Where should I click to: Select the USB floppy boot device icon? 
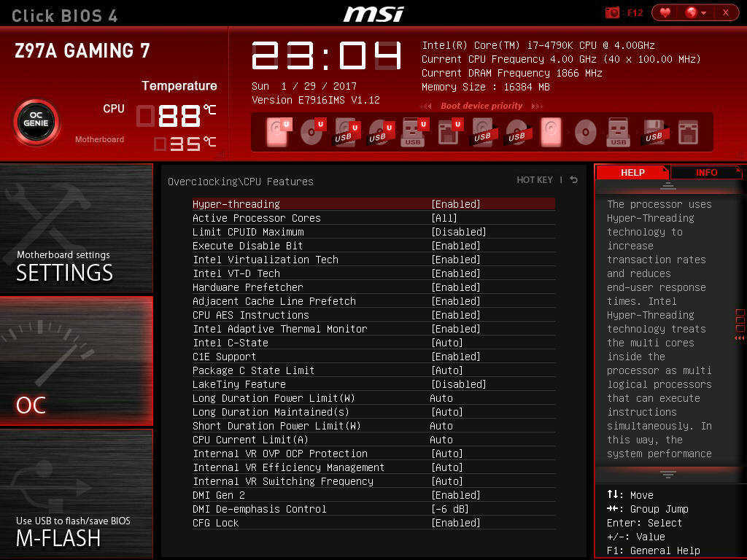pos(654,132)
